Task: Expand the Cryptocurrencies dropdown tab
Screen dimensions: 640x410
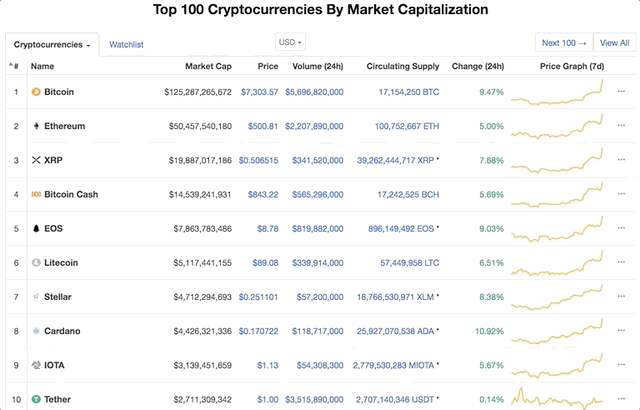Action: coord(52,45)
